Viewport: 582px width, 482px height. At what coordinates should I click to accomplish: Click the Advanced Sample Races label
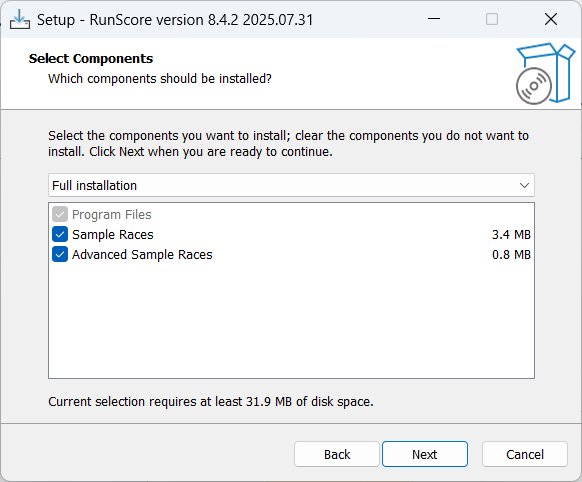pyautogui.click(x=142, y=255)
